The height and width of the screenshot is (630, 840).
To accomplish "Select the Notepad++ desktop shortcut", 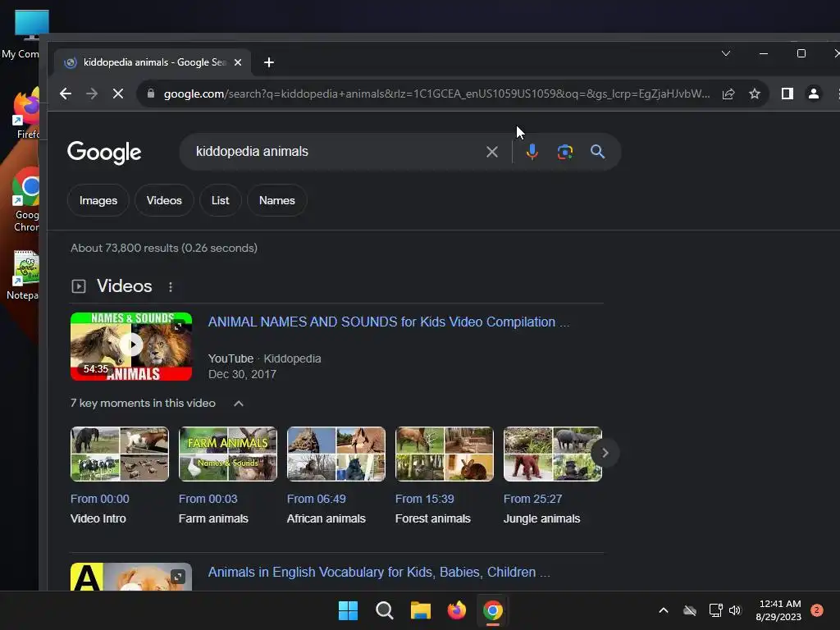I will pyautogui.click(x=23, y=276).
